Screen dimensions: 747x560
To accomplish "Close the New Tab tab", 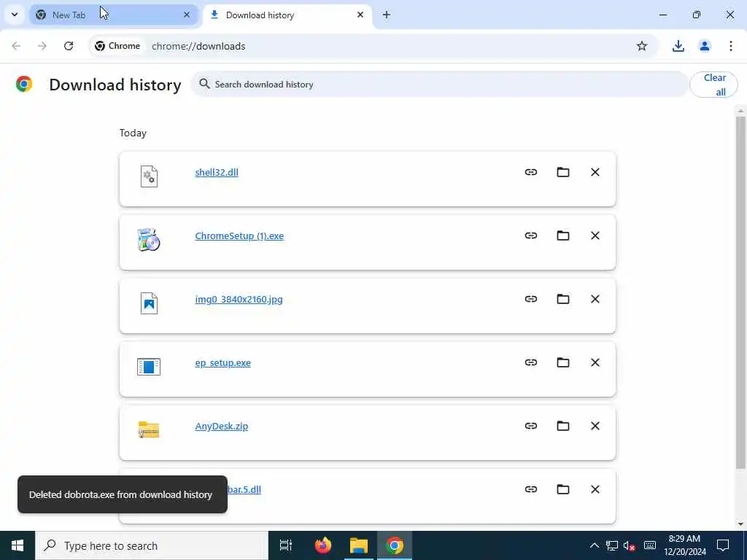I will click(187, 15).
